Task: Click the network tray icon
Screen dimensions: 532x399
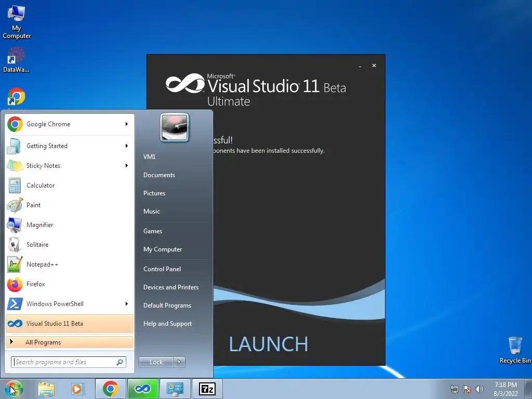Action: [x=454, y=389]
